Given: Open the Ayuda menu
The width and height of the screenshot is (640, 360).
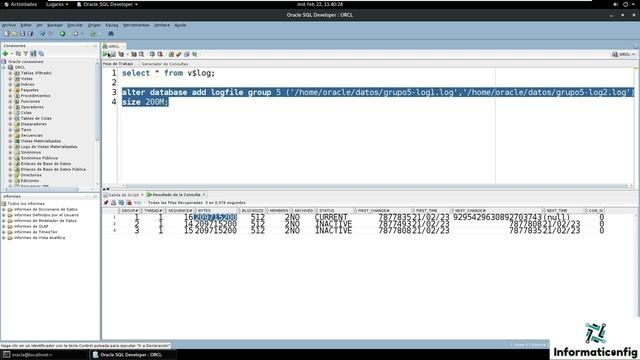Looking at the screenshot, I should [x=180, y=25].
